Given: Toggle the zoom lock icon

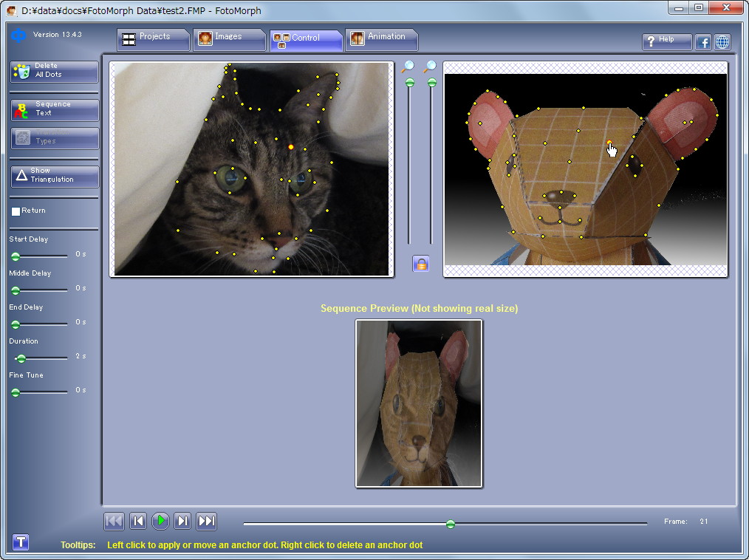Looking at the screenshot, I should pos(421,263).
